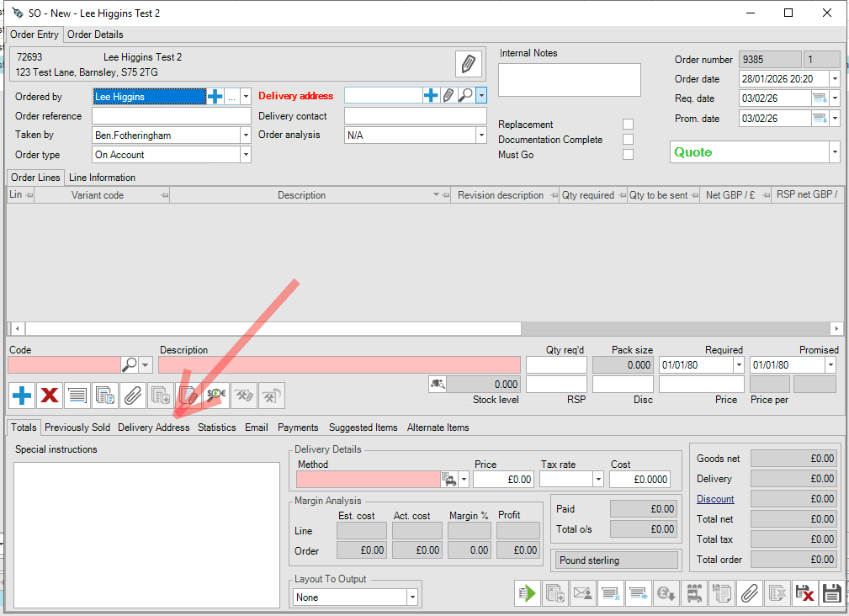The width and height of the screenshot is (849, 616).
Task: Expand the Order type dropdown
Action: point(246,154)
